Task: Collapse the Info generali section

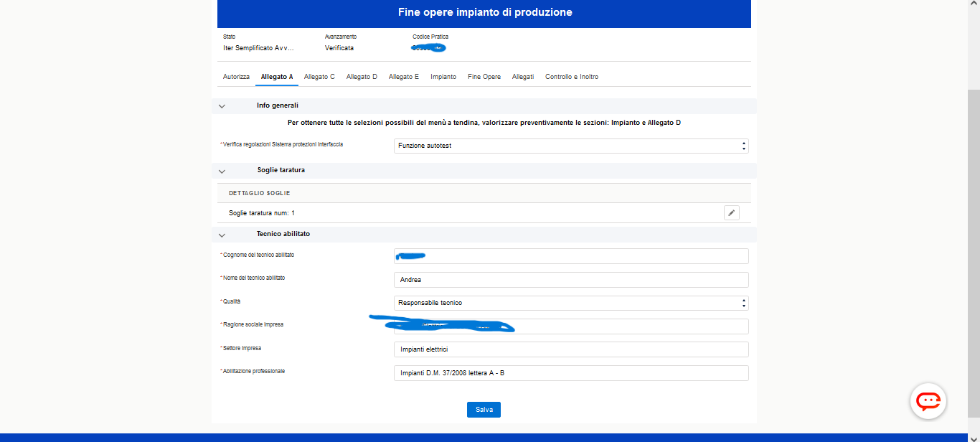Action: click(x=222, y=106)
